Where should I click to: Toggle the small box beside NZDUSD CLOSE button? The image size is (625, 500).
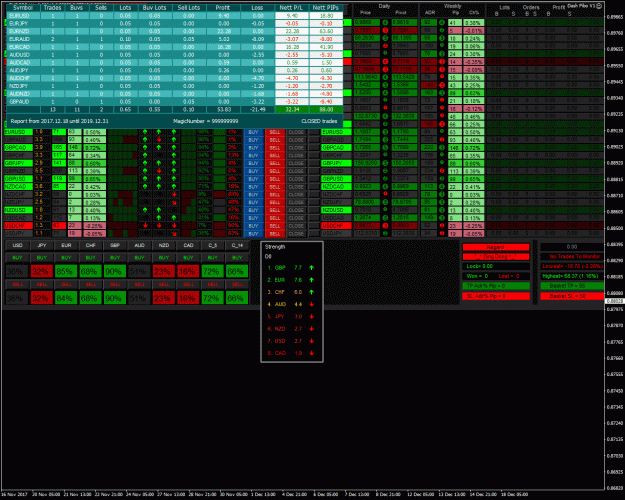click(x=314, y=210)
